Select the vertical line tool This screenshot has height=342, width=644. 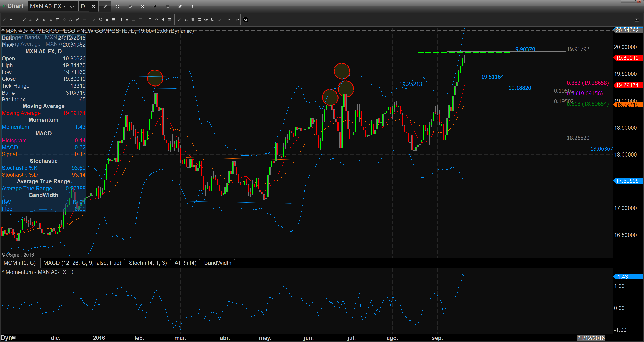tap(18, 20)
